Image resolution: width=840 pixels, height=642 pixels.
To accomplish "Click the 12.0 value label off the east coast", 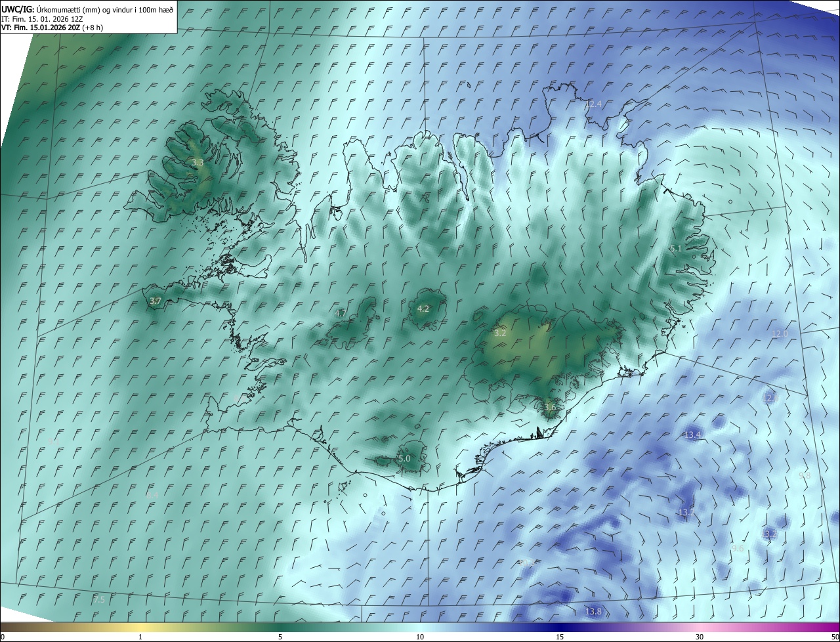I will click(780, 334).
